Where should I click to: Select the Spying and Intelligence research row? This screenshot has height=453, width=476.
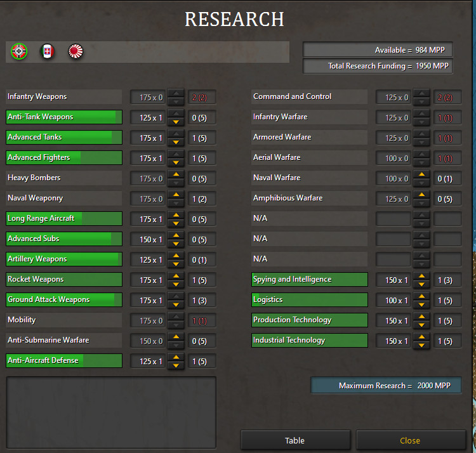coord(310,280)
